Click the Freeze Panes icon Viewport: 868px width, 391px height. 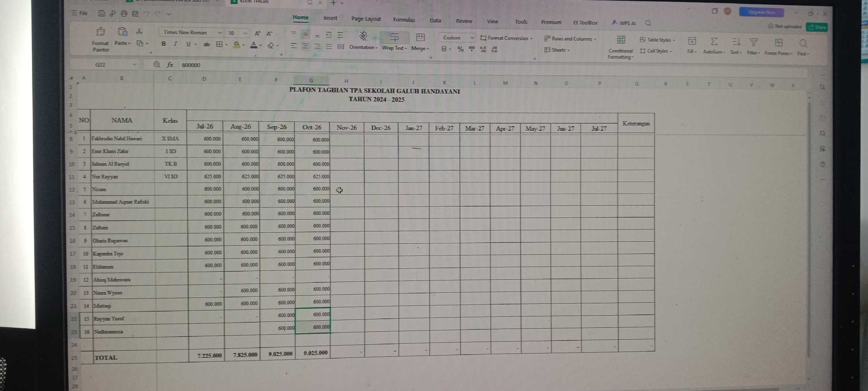tap(778, 42)
